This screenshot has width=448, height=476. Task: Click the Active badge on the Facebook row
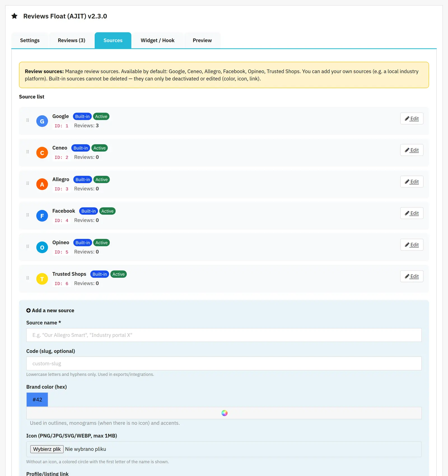(x=107, y=211)
